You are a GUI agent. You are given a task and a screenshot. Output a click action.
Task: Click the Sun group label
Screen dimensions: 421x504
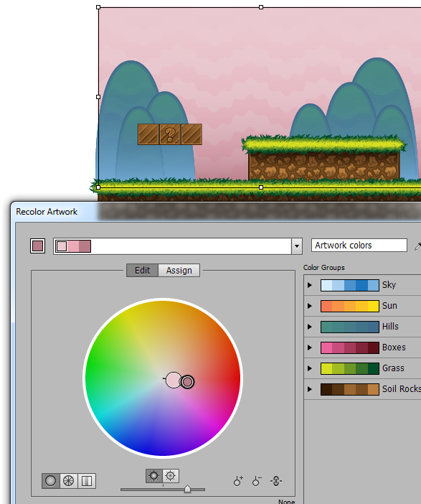tap(389, 306)
